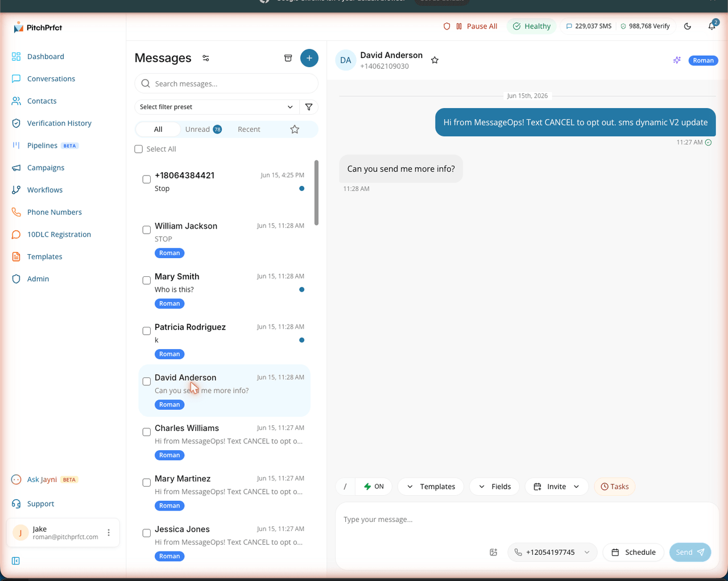The height and width of the screenshot is (581, 728).
Task: Go to Conversations
Action: click(51, 78)
